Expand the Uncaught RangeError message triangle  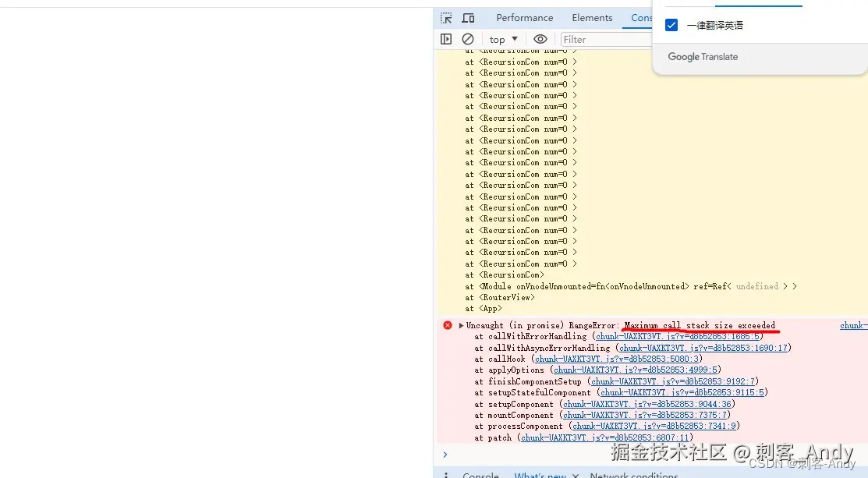click(x=461, y=325)
